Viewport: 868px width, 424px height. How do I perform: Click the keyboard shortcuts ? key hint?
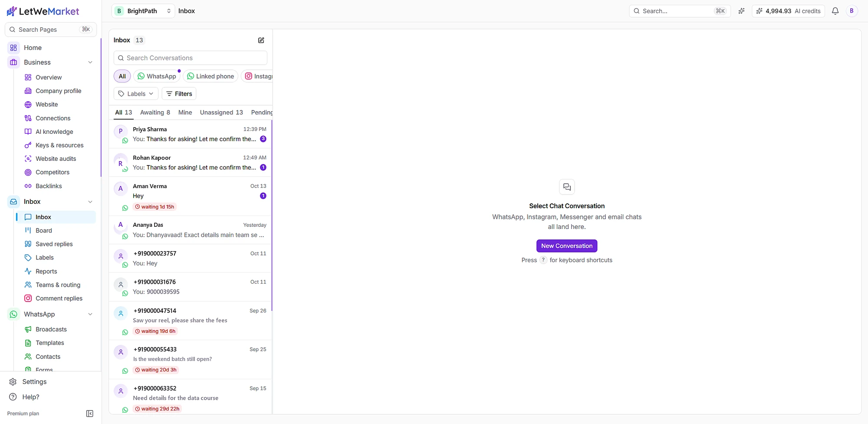pyautogui.click(x=543, y=260)
